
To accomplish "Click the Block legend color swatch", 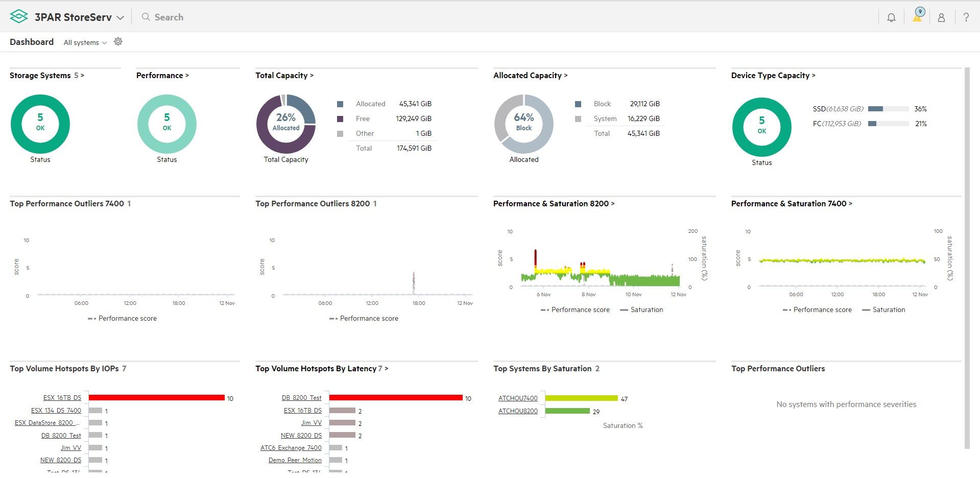I will pyautogui.click(x=578, y=104).
